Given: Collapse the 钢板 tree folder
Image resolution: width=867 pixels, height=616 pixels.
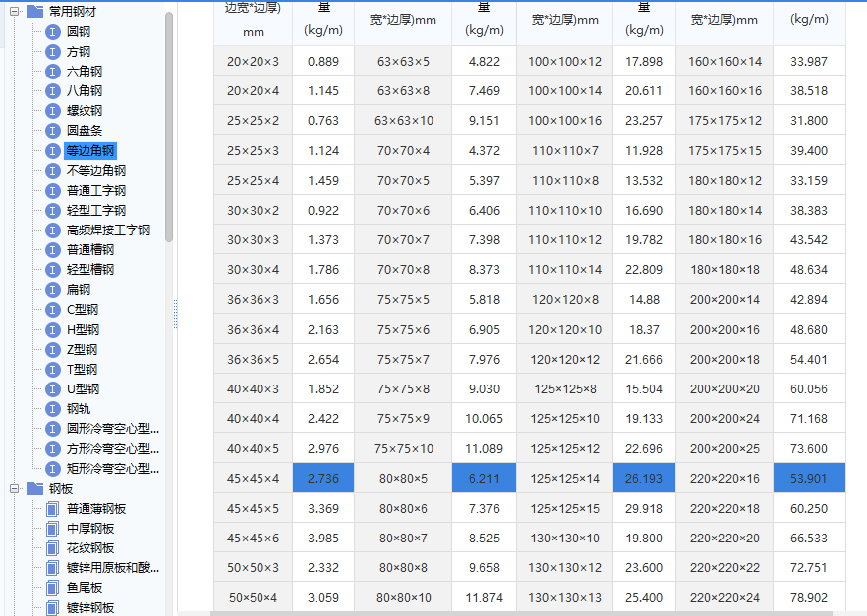Looking at the screenshot, I should [15, 489].
